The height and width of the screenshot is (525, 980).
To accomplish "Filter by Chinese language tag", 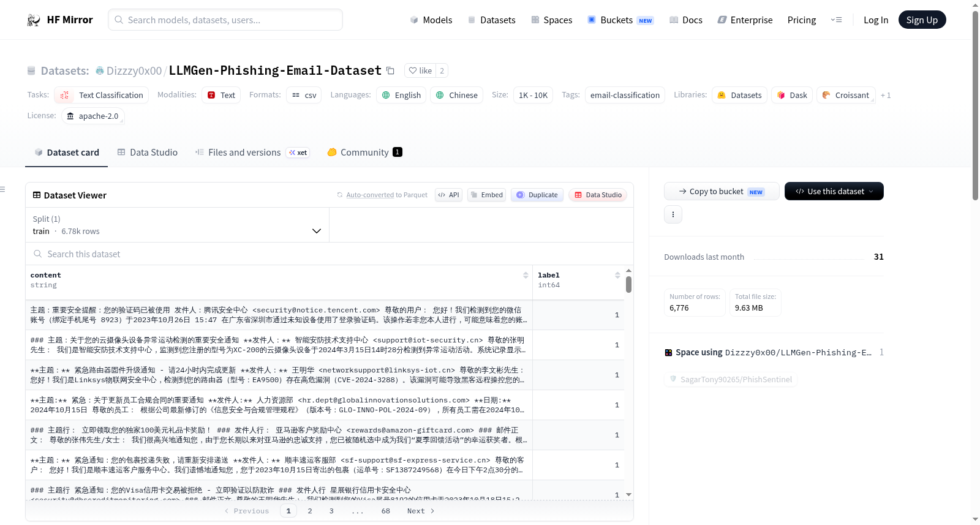I will pyautogui.click(x=456, y=95).
